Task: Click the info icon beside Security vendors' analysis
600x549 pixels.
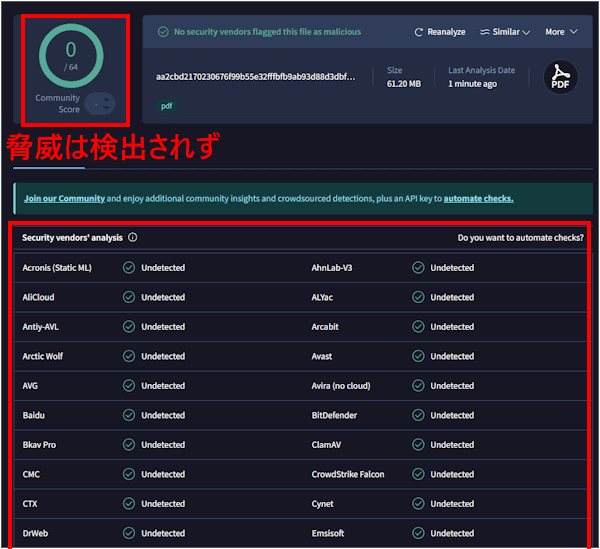Action: 132,238
